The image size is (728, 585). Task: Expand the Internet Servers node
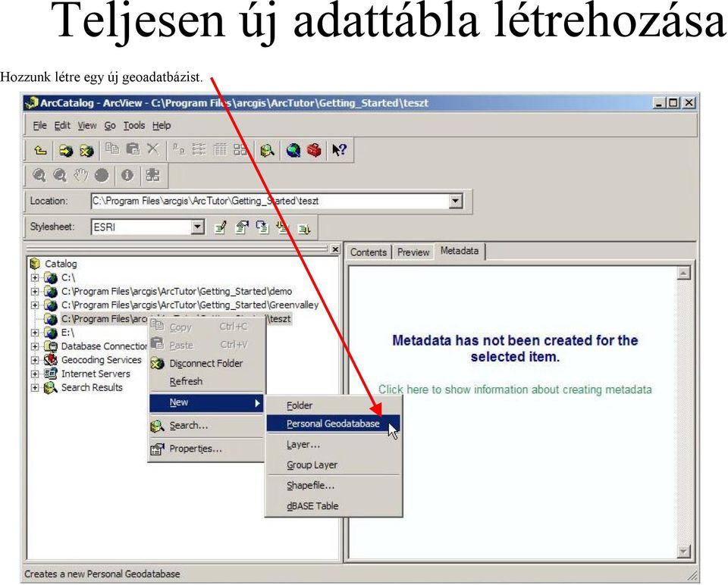click(x=35, y=374)
